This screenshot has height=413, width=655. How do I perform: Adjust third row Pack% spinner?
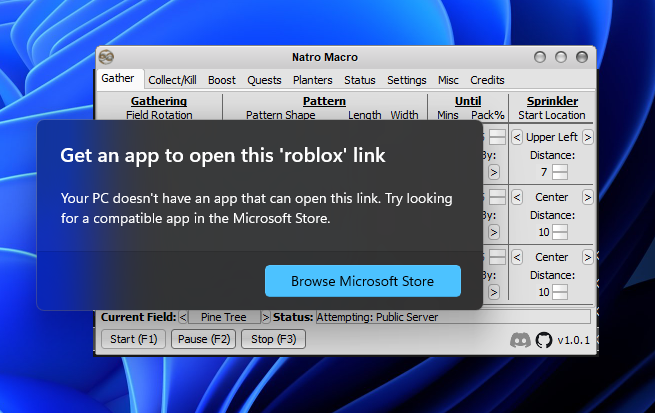point(497,257)
